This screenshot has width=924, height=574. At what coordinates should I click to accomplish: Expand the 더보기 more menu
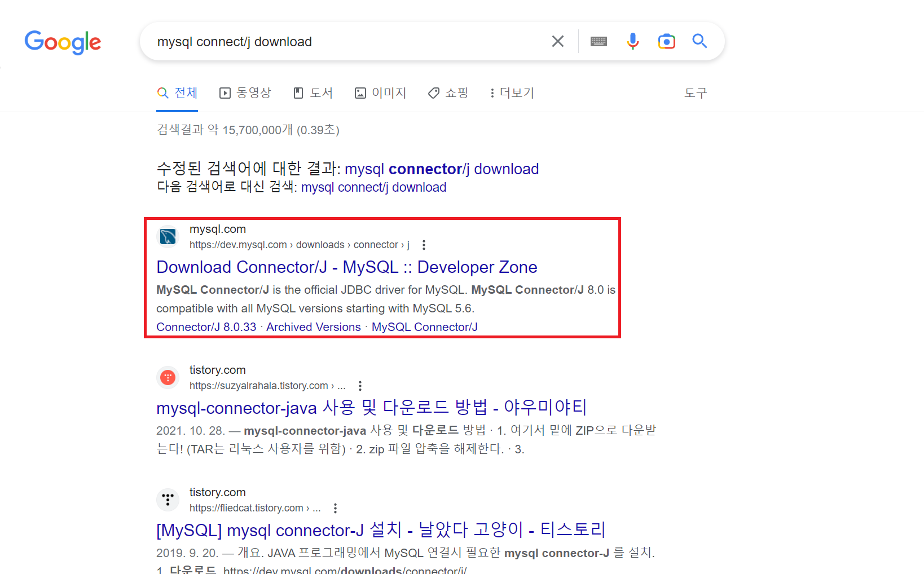(512, 93)
